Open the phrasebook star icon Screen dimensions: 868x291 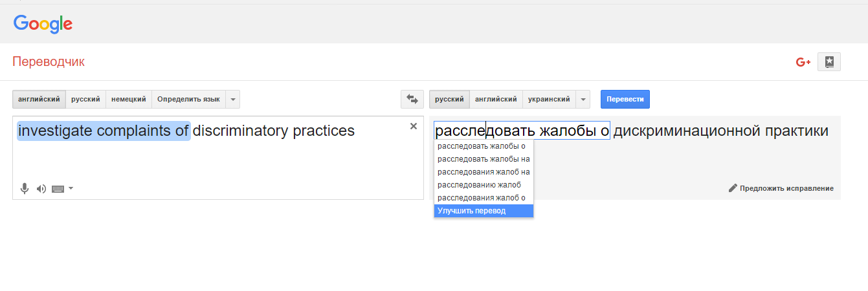pyautogui.click(x=829, y=62)
